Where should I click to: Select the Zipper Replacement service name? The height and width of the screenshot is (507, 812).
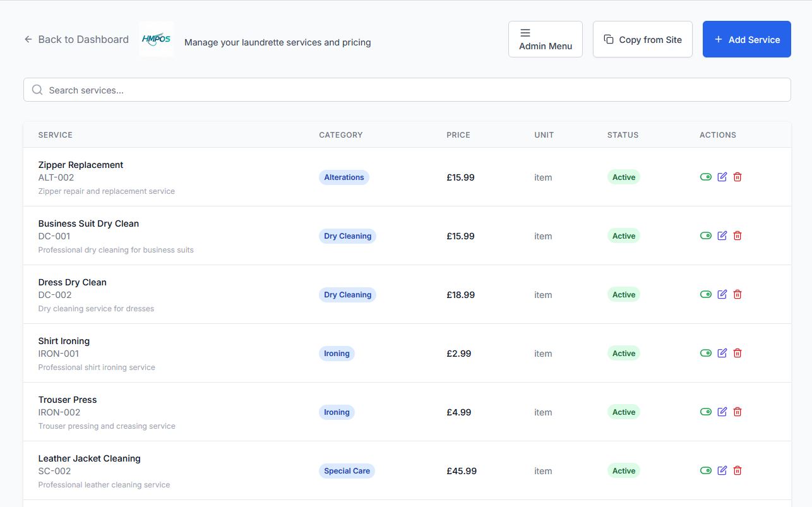point(81,165)
